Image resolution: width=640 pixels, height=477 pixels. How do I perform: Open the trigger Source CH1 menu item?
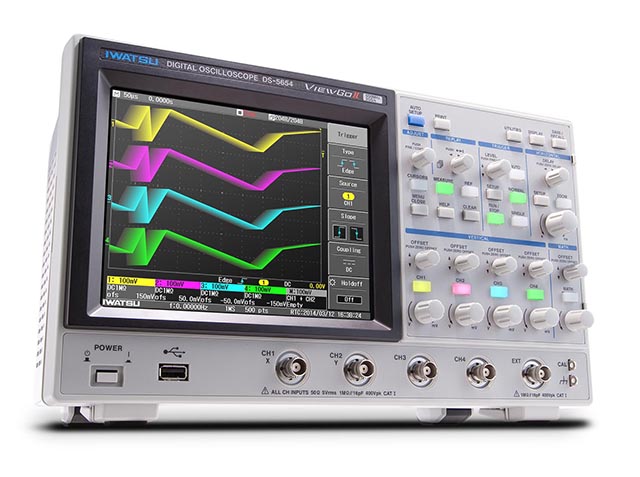point(348,193)
